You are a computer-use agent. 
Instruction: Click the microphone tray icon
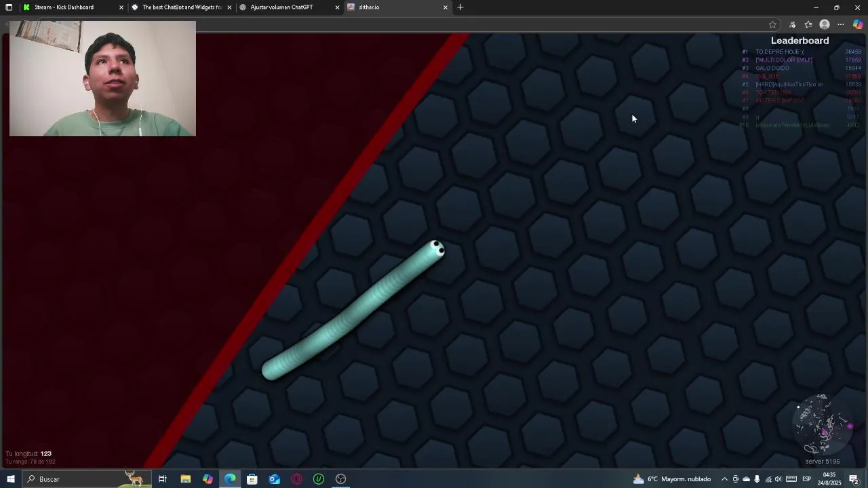pyautogui.click(x=757, y=479)
